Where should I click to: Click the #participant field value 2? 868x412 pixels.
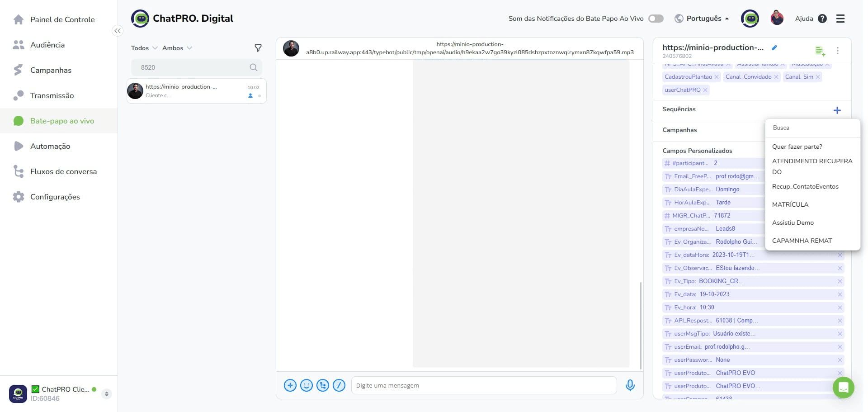point(716,163)
